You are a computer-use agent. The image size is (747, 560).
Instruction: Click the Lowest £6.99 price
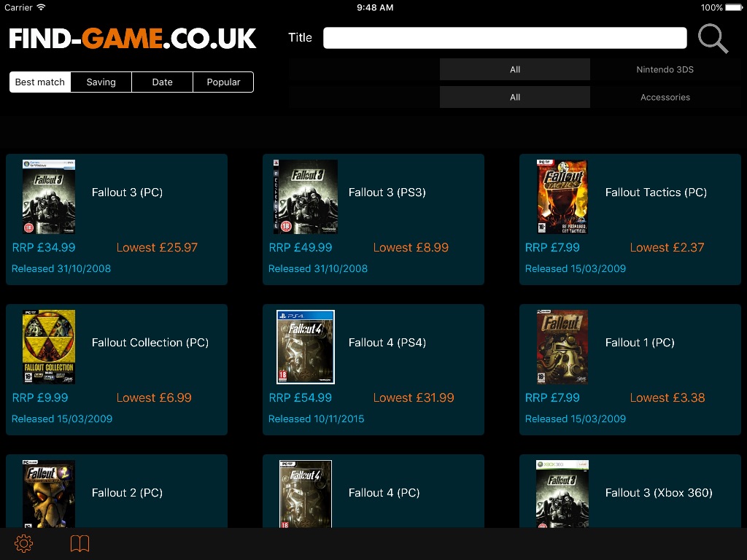click(x=154, y=397)
